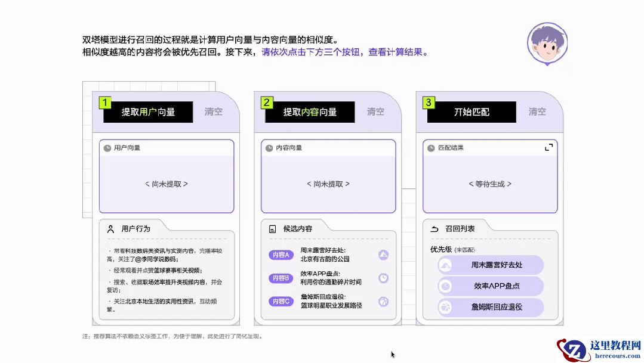
Task: Expand the 匹配结果 panel fullscreen icon
Action: click(549, 147)
